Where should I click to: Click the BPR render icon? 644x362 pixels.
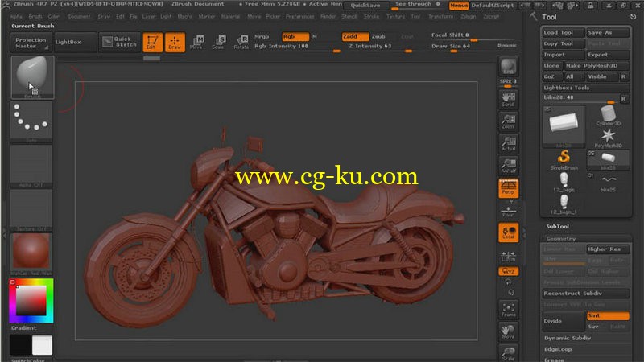[x=509, y=67]
